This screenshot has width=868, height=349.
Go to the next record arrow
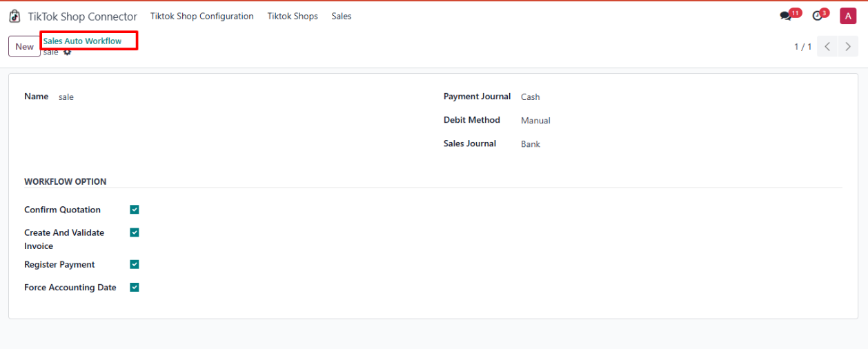[x=848, y=47]
